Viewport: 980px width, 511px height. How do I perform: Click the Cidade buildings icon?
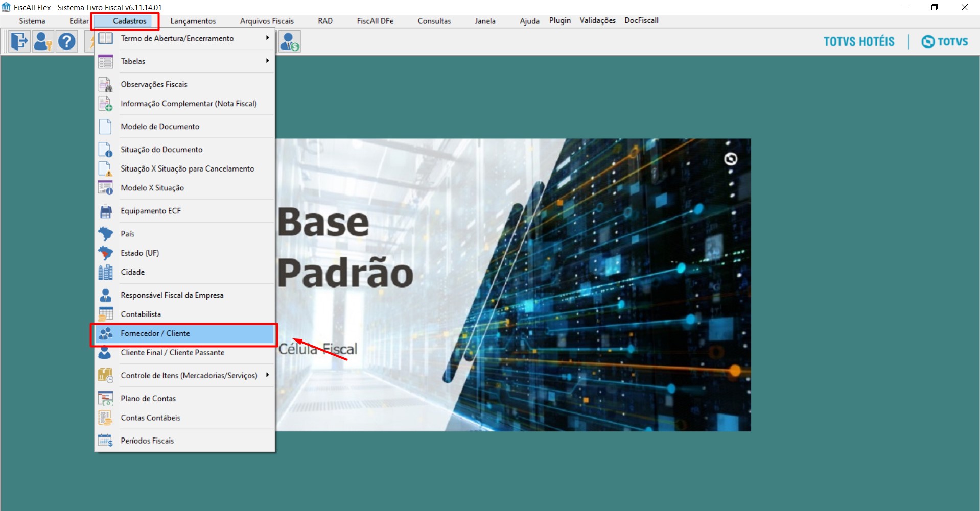point(105,272)
